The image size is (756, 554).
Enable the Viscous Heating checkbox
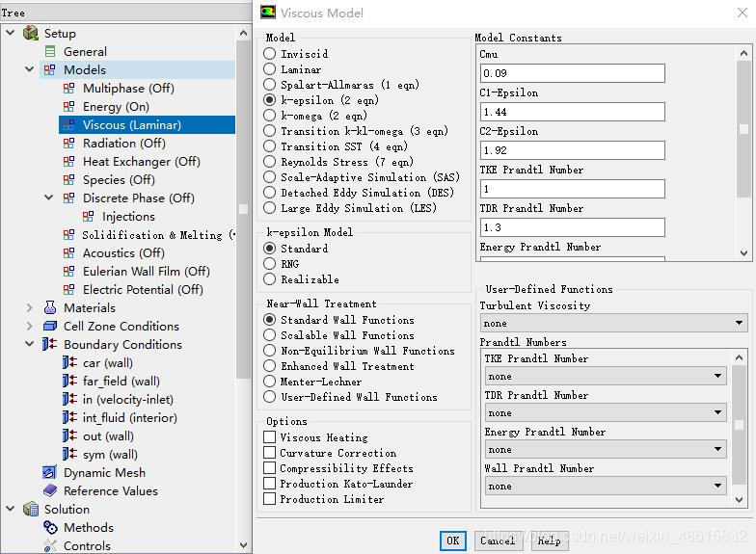(270, 437)
